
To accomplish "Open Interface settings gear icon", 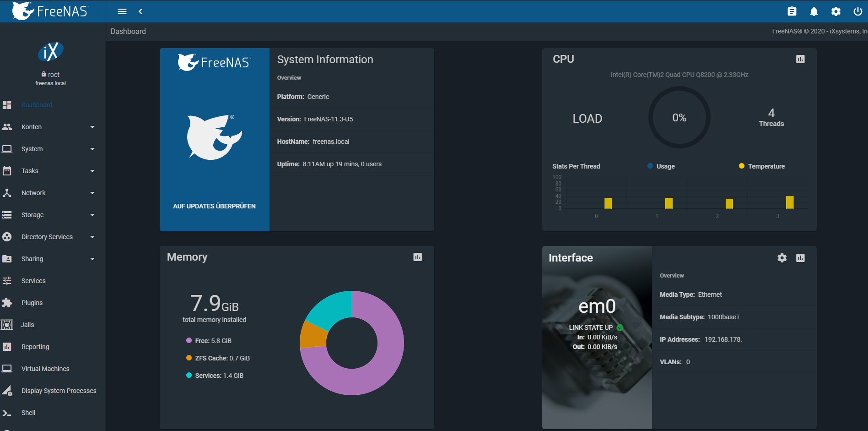I will click(782, 258).
